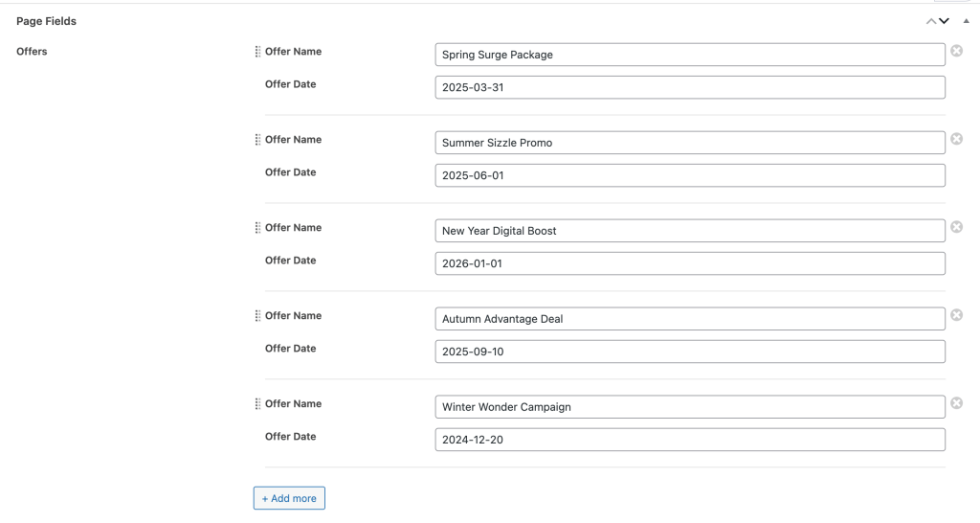The width and height of the screenshot is (980, 523).
Task: Move Page Fields panel up
Action: [931, 21]
